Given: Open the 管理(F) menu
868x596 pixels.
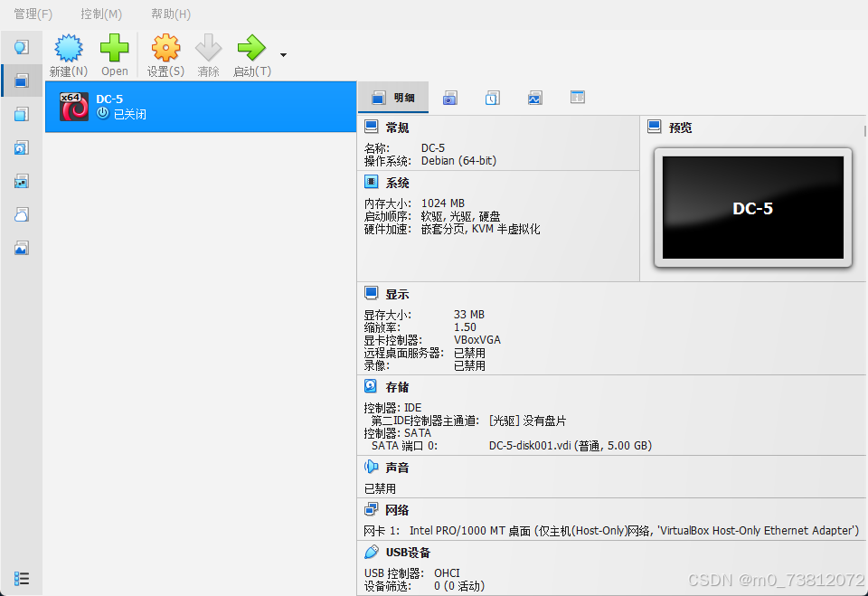Looking at the screenshot, I should tap(33, 14).
